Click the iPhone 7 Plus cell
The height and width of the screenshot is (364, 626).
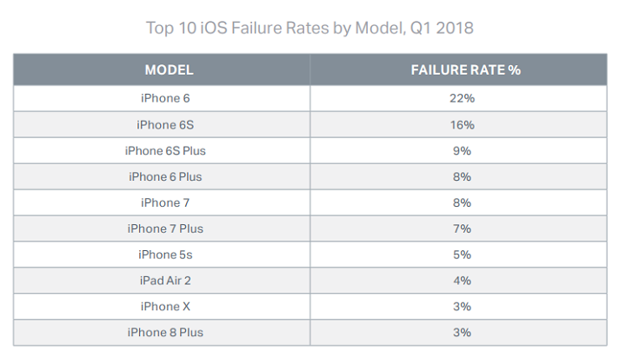(165, 228)
